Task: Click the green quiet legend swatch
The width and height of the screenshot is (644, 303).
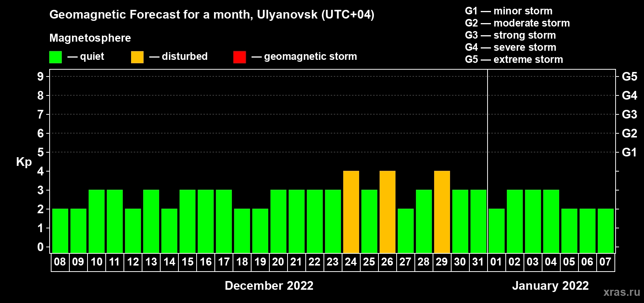Action: (55, 57)
